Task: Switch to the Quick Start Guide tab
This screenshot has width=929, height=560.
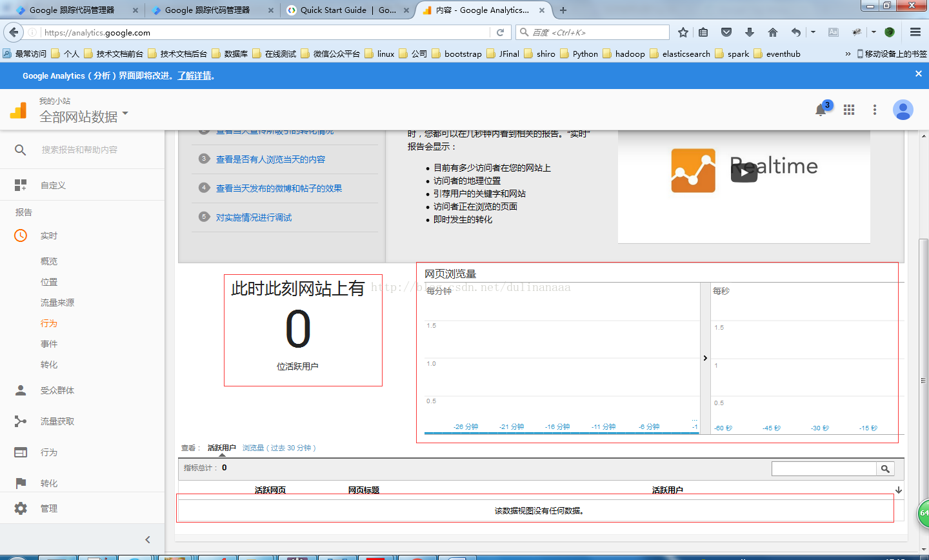Action: 348,10
